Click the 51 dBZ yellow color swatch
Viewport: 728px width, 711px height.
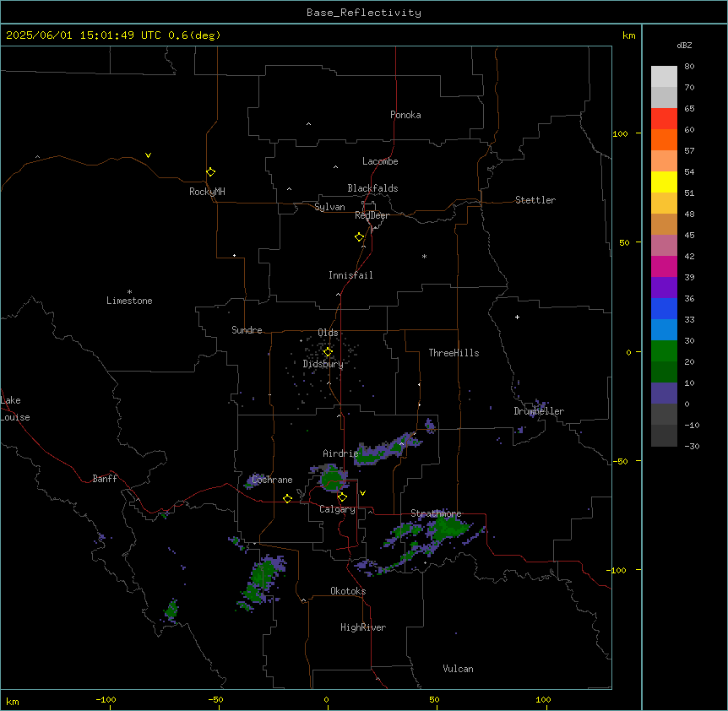[664, 182]
